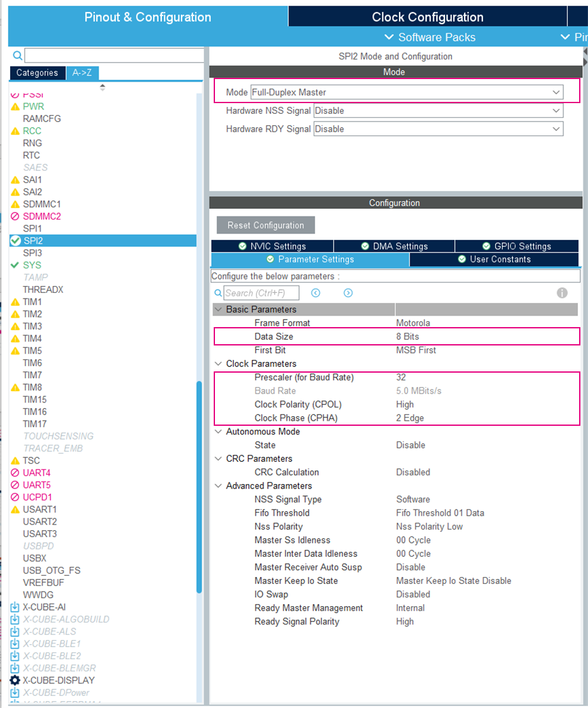The image size is (588, 708).
Task: Click the parameter info icon
Action: click(562, 293)
